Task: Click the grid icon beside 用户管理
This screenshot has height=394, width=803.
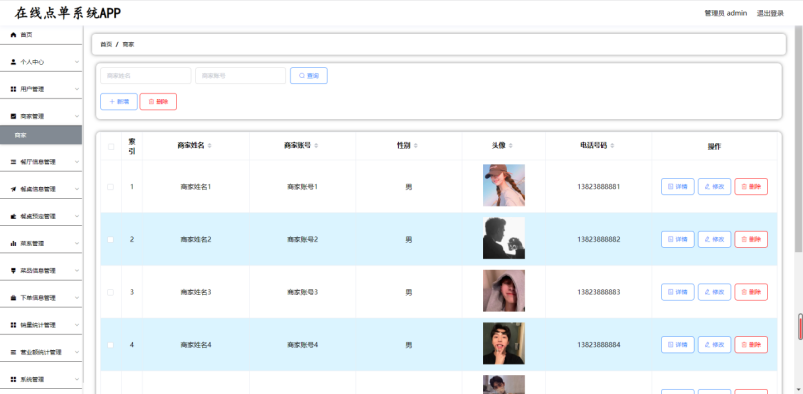Action: (x=13, y=89)
